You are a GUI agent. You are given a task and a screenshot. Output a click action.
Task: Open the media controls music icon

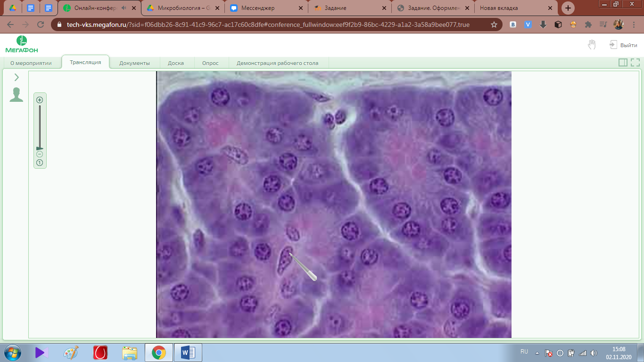pyautogui.click(x=603, y=25)
